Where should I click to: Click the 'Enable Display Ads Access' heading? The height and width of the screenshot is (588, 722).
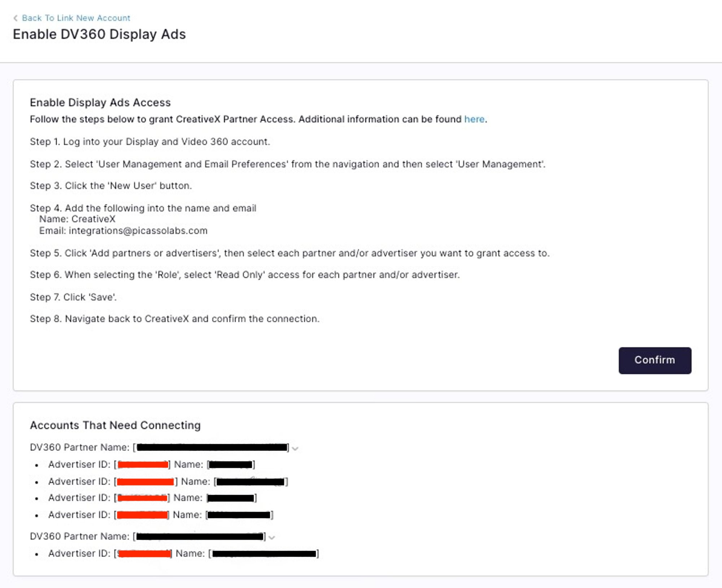coord(100,103)
